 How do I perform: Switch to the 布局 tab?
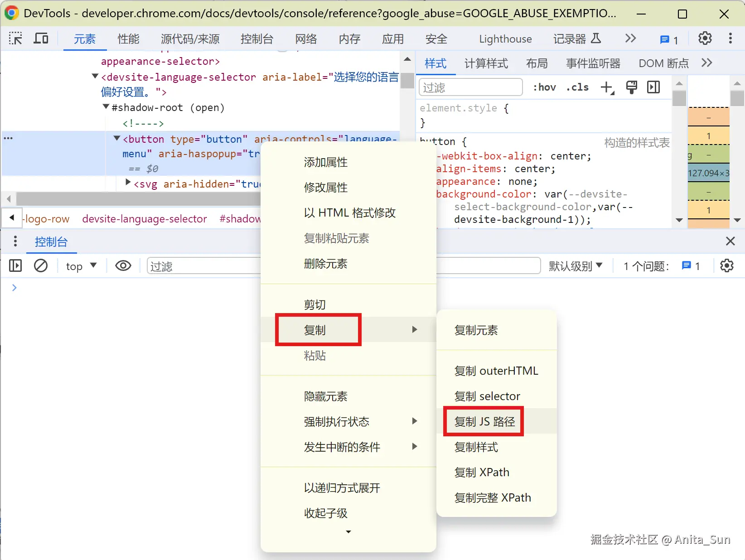(537, 63)
